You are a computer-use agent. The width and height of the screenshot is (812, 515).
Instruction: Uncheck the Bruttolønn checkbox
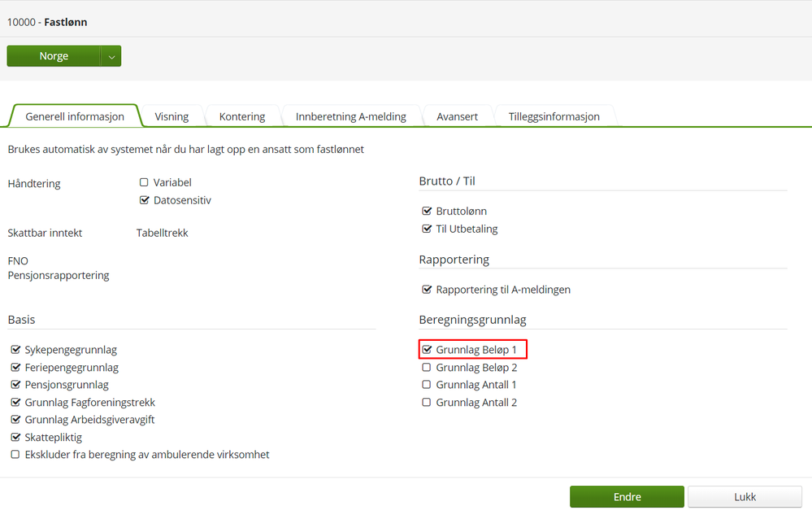(x=427, y=212)
